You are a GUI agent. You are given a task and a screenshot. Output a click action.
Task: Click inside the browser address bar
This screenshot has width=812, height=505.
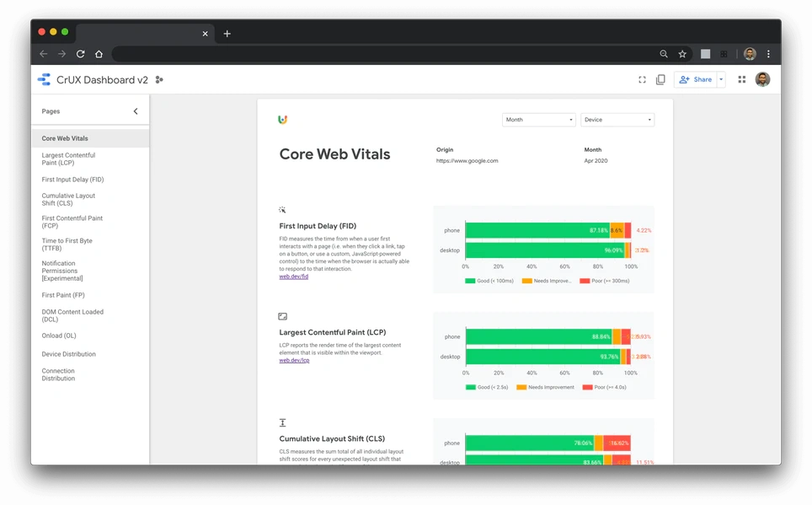click(x=379, y=53)
